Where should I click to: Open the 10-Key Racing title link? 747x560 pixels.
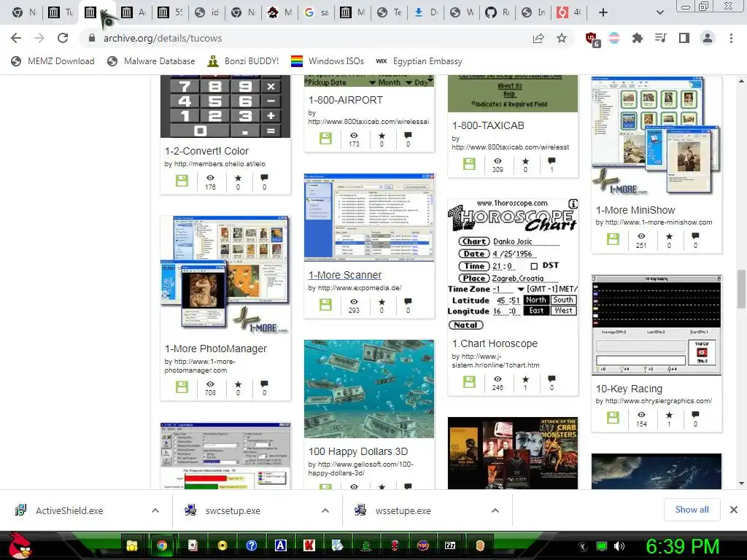[629, 389]
